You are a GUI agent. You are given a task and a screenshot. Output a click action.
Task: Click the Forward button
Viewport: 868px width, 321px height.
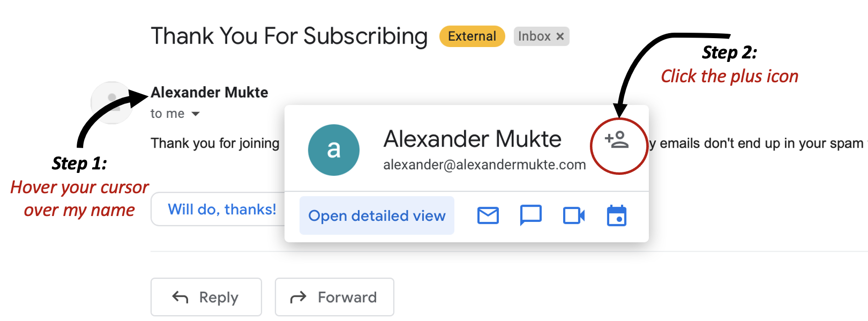click(335, 297)
